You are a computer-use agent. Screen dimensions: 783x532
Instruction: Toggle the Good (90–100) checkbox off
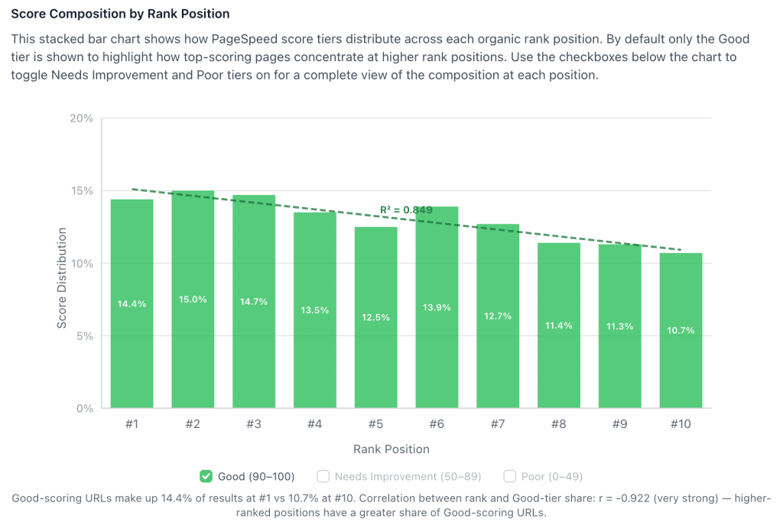(x=206, y=475)
